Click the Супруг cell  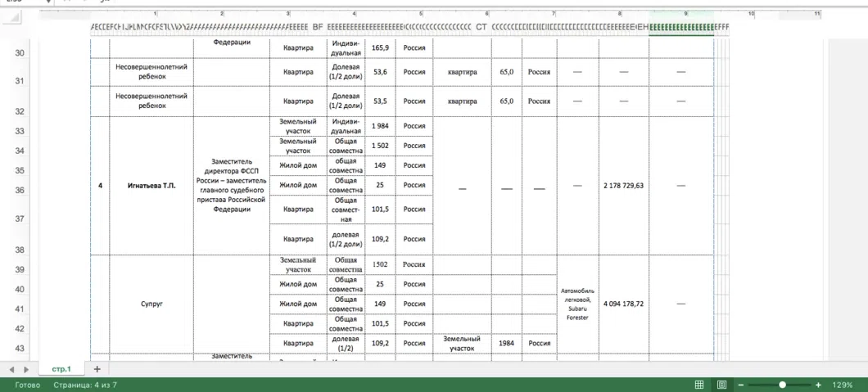click(x=151, y=304)
